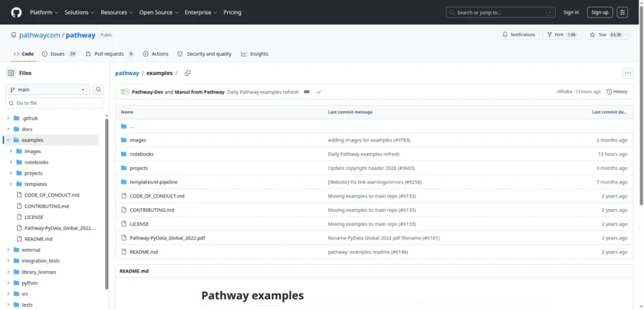This screenshot has width=644, height=310.
Task: Fork the repository using the Fork button
Action: click(562, 35)
